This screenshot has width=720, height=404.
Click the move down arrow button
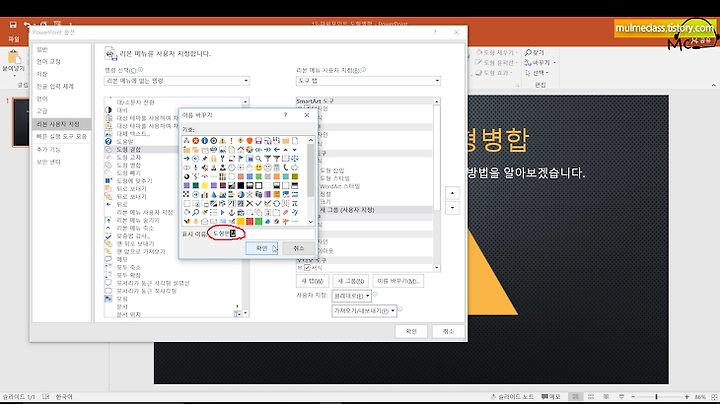(452, 208)
